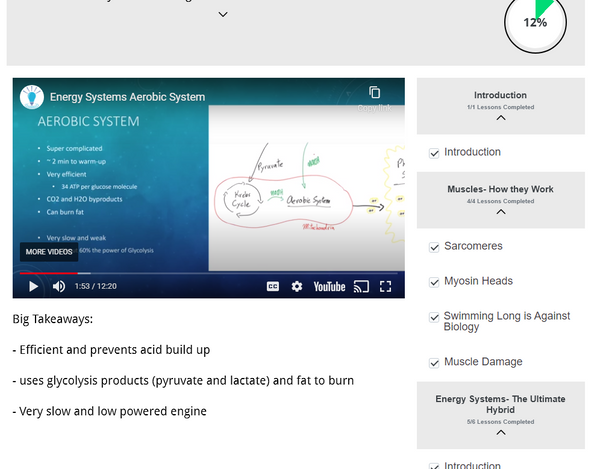This screenshot has width=600, height=469.
Task: Play the Aerobic System video
Action: click(x=33, y=287)
